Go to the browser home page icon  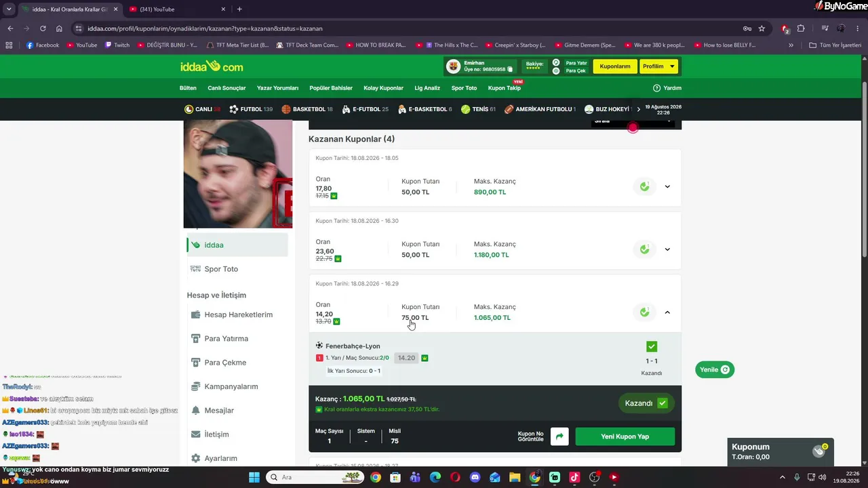[59, 28]
